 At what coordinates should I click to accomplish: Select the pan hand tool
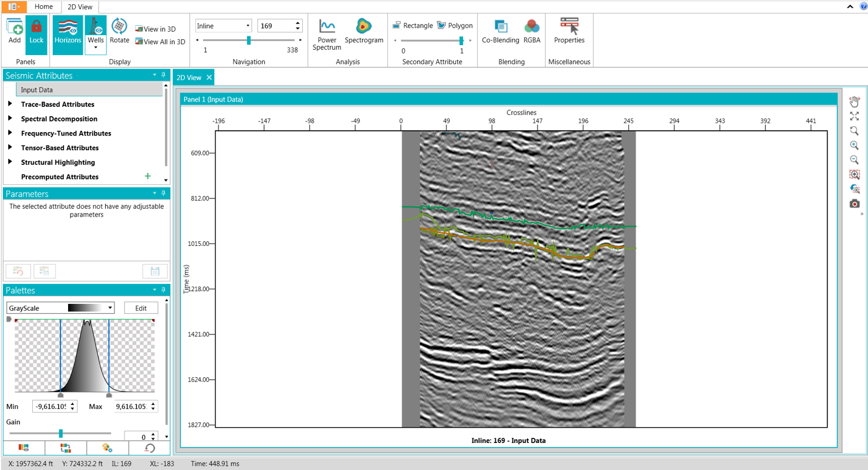[855, 102]
